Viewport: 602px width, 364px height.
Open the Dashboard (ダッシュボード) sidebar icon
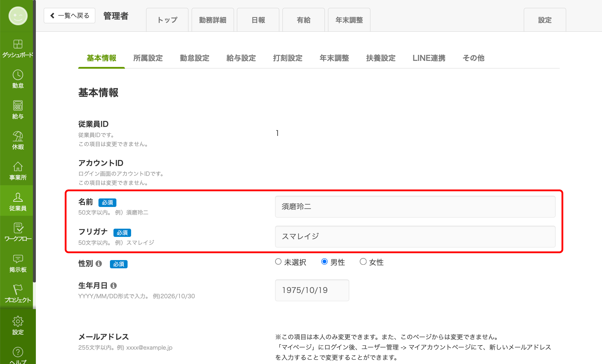click(18, 44)
